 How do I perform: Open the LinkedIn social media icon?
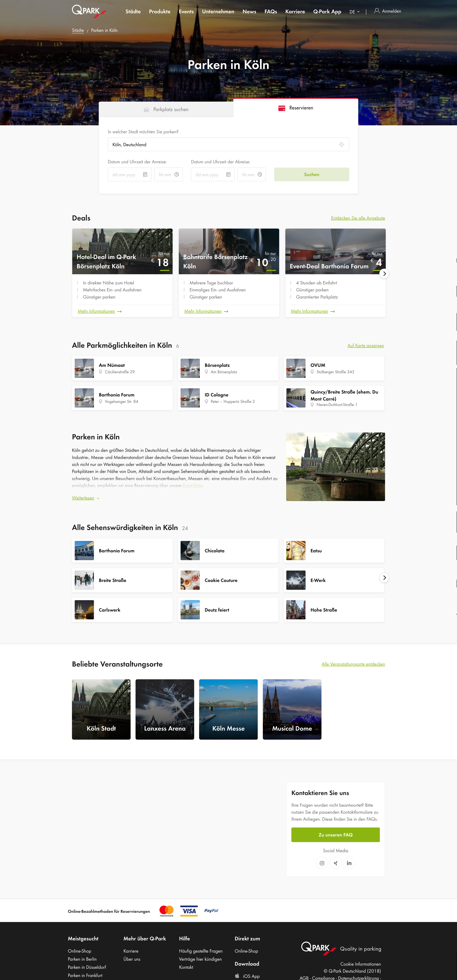349,863
